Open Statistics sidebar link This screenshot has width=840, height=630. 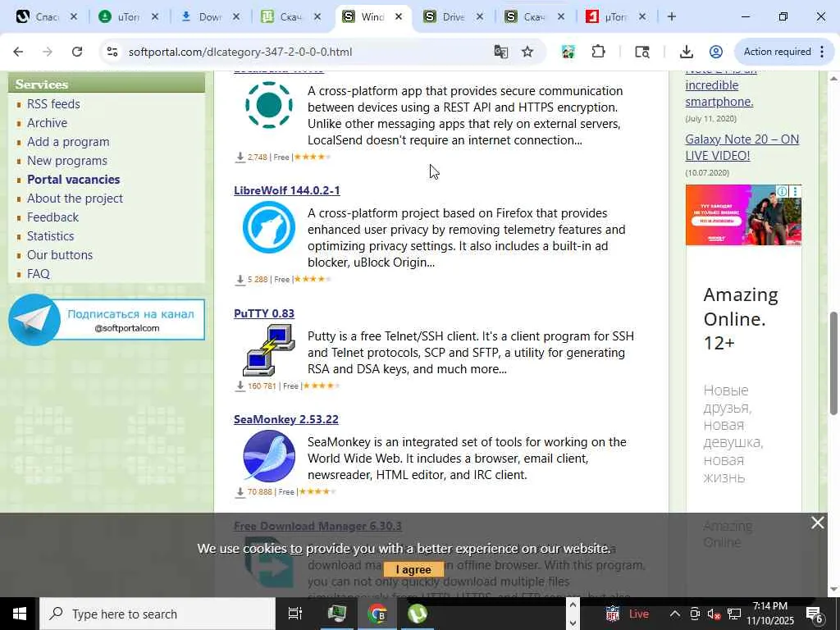click(x=50, y=235)
